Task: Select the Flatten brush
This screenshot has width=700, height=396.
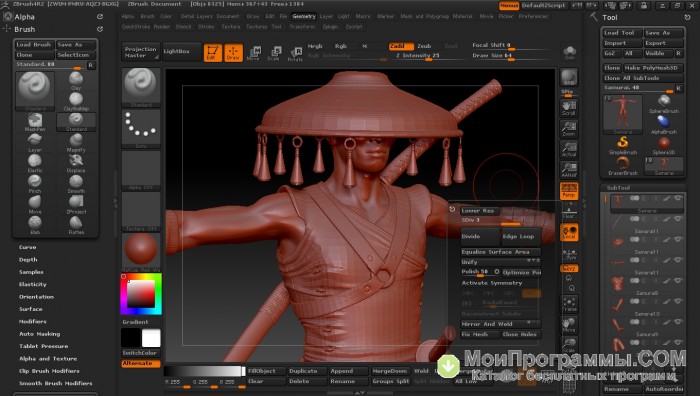Action: coord(76,225)
